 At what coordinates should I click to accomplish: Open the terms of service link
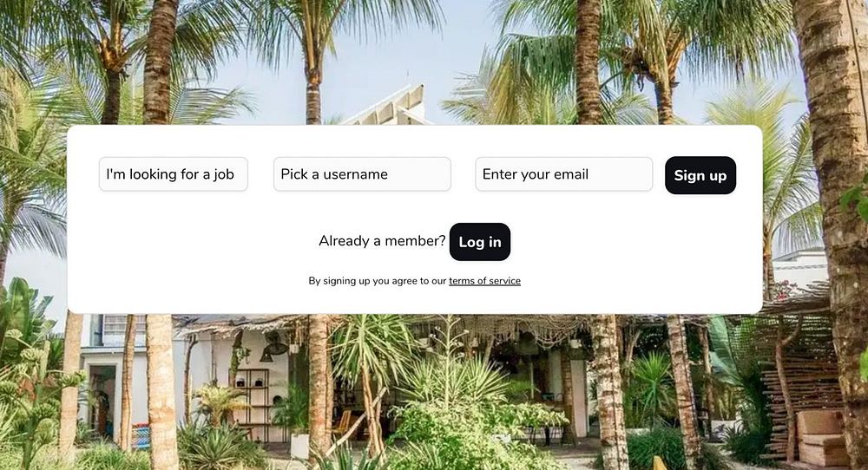tap(484, 281)
